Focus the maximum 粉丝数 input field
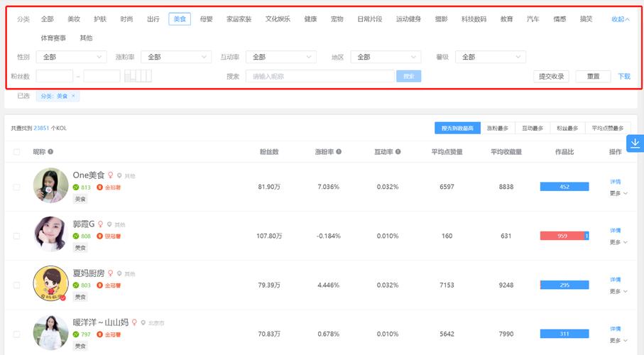The image size is (644, 355). (102, 76)
